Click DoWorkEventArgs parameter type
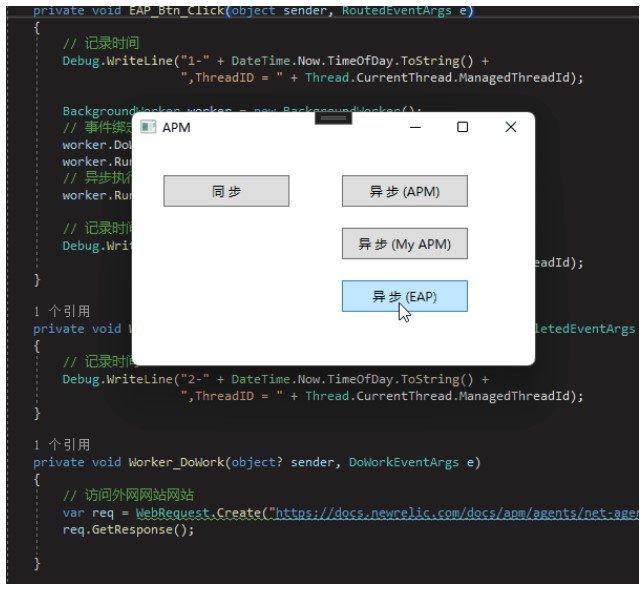Viewport: 644px width, 591px height. point(404,462)
